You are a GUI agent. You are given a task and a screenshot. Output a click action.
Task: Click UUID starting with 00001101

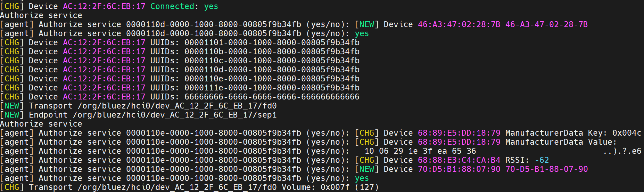pos(272,42)
